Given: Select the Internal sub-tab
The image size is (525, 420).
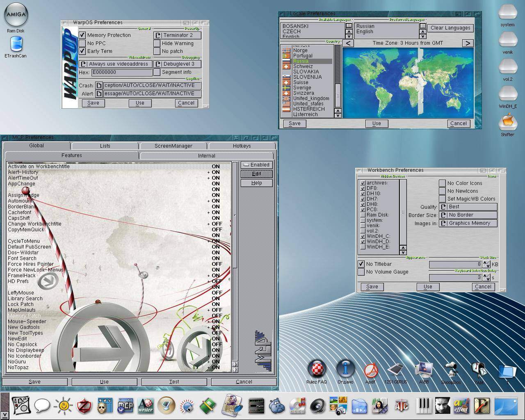Looking at the screenshot, I should tap(207, 156).
